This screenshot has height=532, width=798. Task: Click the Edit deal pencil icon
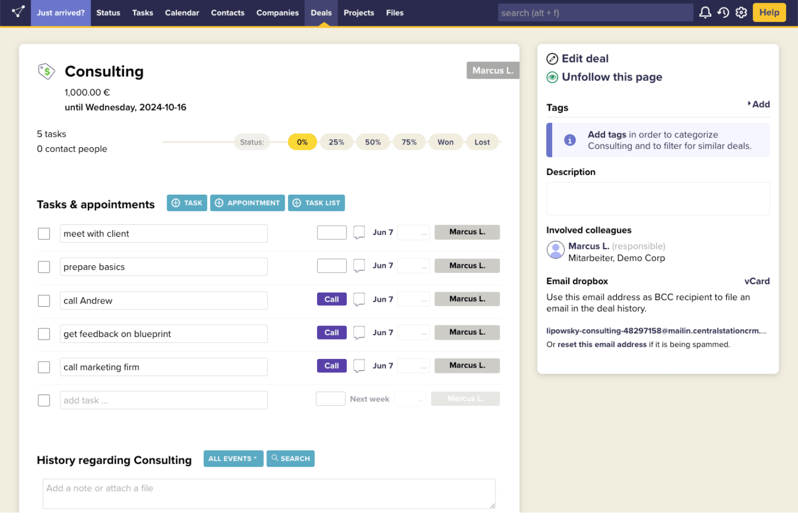tap(552, 58)
